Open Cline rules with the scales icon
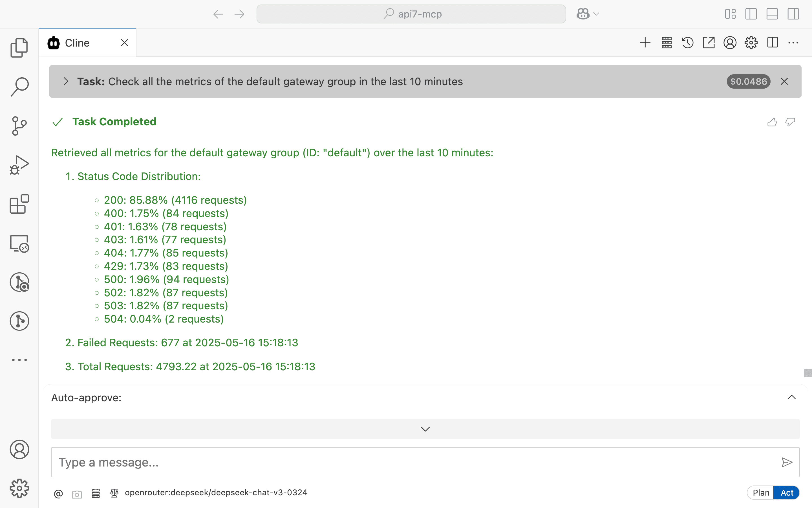Image resolution: width=812 pixels, height=508 pixels. 114,493
